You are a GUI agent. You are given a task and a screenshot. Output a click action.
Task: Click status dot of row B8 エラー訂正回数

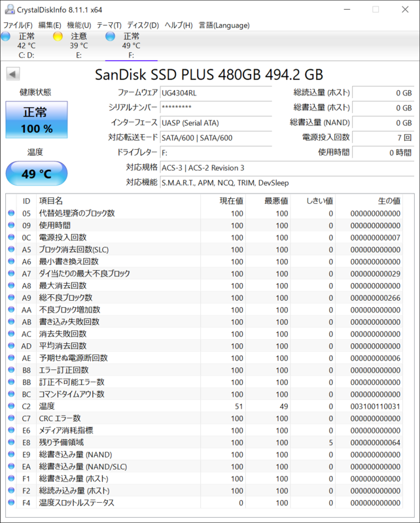pos(11,369)
